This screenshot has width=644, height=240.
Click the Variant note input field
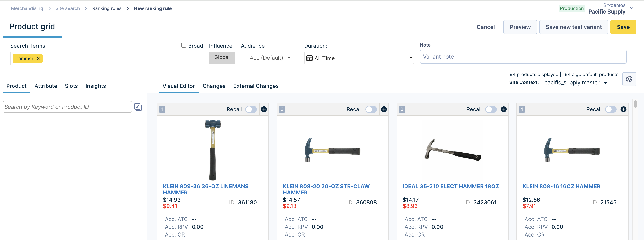point(523,57)
